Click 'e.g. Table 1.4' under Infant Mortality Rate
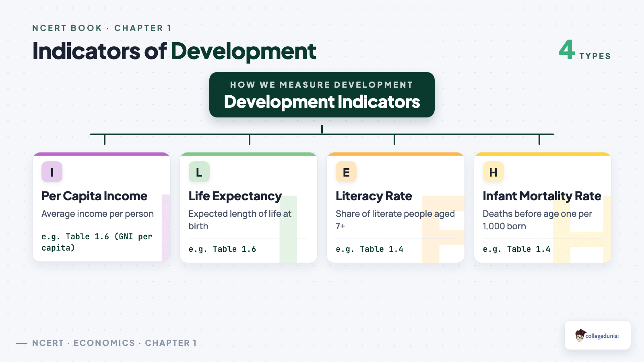 [x=516, y=249]
